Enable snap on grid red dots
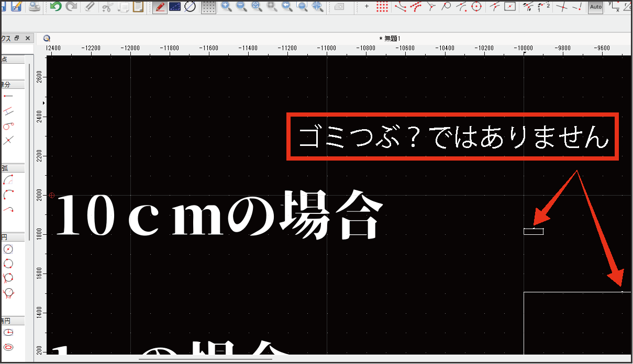The width and height of the screenshot is (633, 364). click(x=382, y=7)
